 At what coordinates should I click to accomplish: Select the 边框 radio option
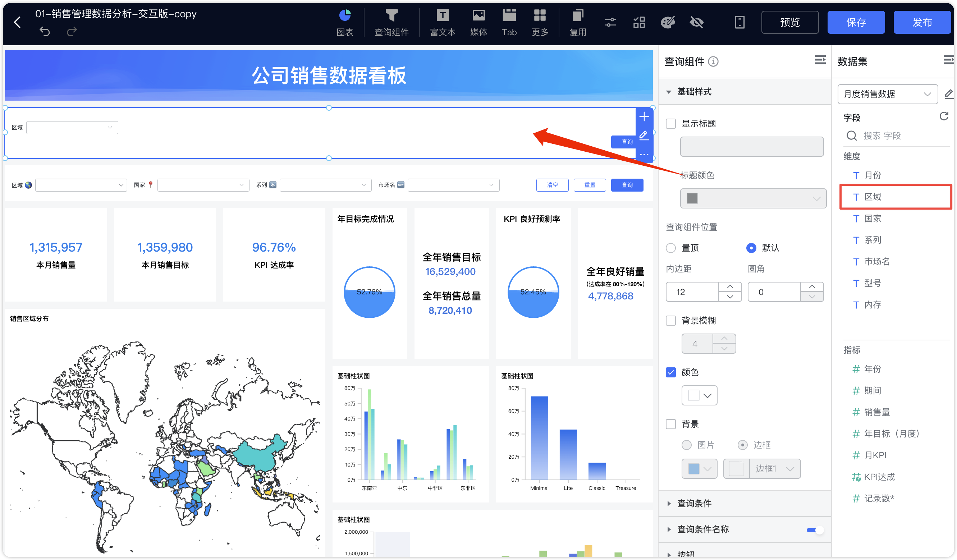(742, 445)
